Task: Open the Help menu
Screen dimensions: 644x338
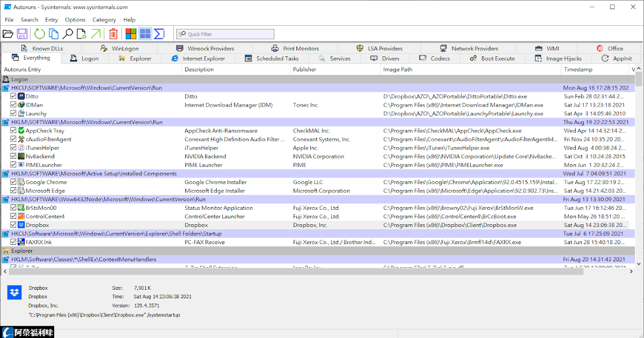Action: 129,20
